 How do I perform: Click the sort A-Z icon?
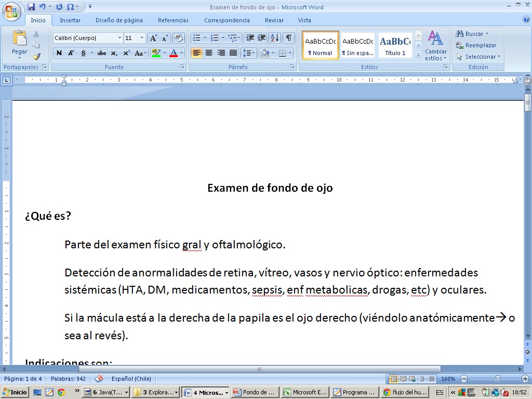click(x=275, y=38)
